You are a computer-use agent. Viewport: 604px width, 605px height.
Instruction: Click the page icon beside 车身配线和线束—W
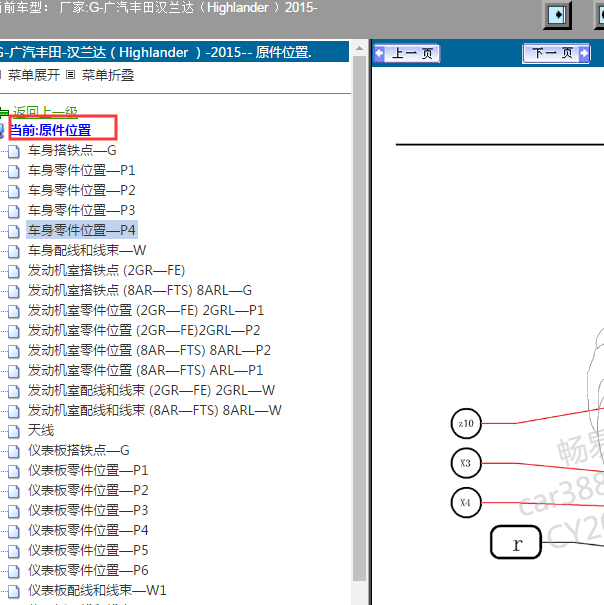point(14,251)
